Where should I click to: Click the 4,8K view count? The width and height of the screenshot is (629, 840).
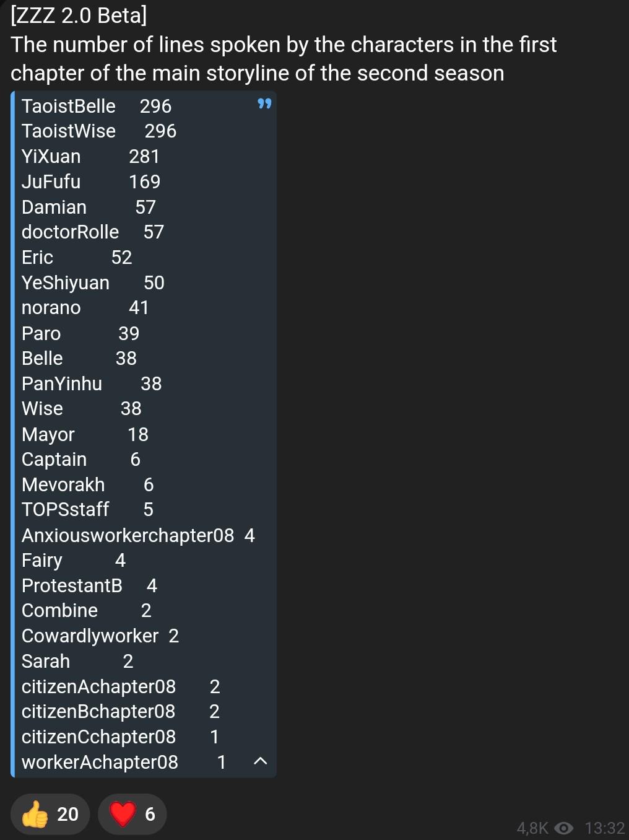532,828
